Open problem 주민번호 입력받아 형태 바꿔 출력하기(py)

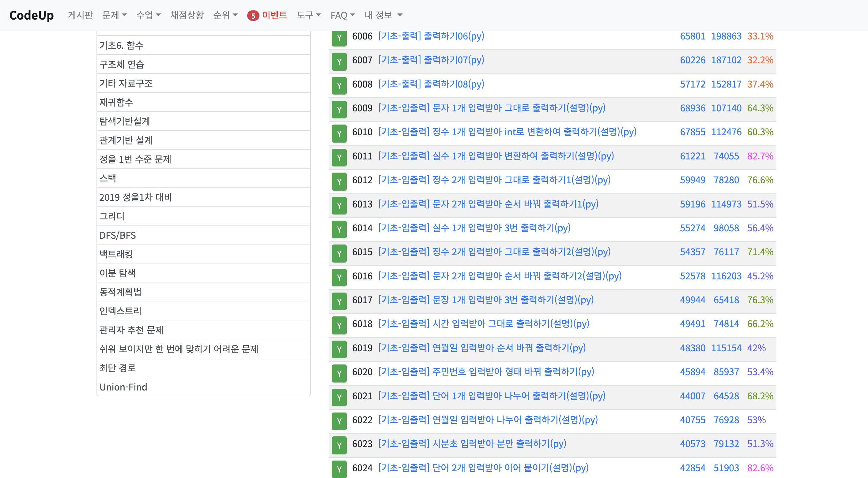click(x=486, y=372)
